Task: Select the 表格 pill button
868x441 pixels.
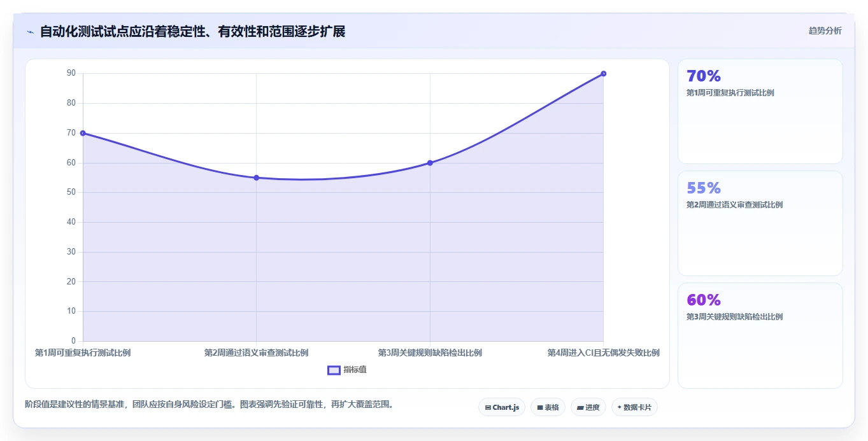Action: [x=548, y=407]
